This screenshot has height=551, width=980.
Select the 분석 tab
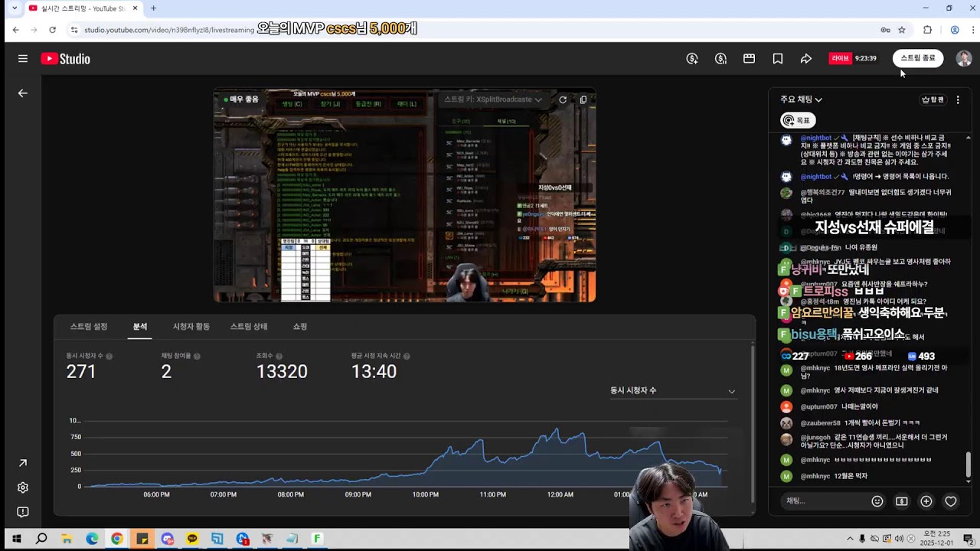140,327
